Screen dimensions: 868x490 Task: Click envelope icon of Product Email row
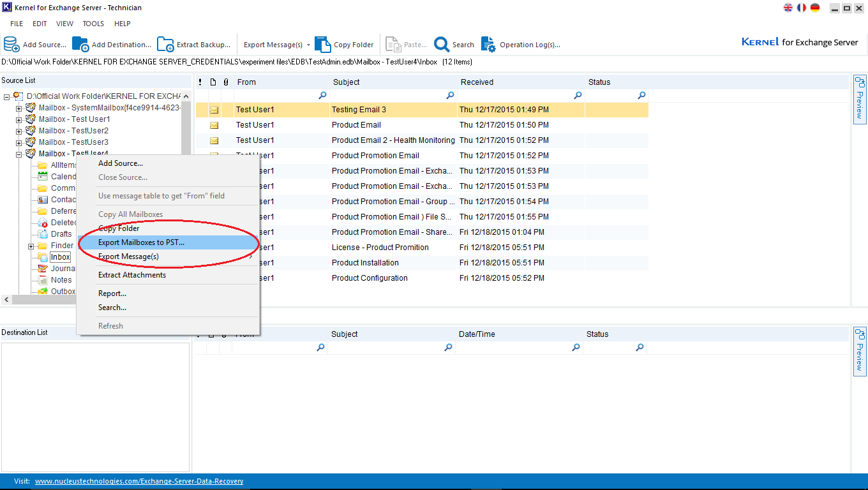tap(214, 125)
